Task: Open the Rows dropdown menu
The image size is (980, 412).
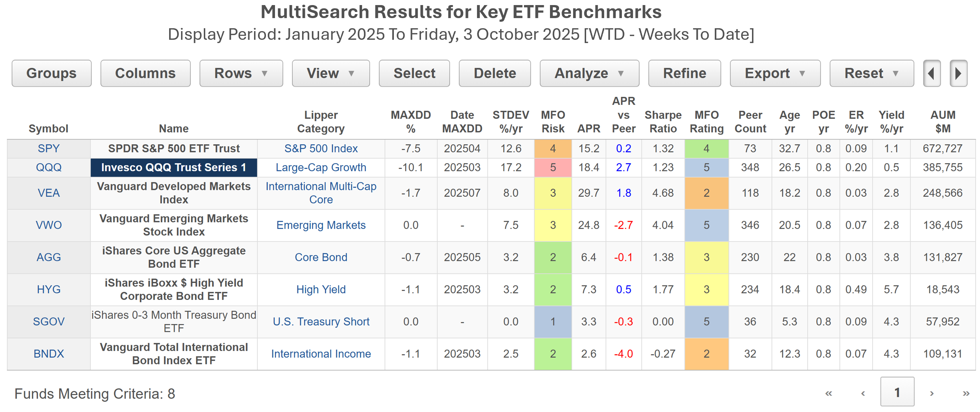Action: click(241, 73)
